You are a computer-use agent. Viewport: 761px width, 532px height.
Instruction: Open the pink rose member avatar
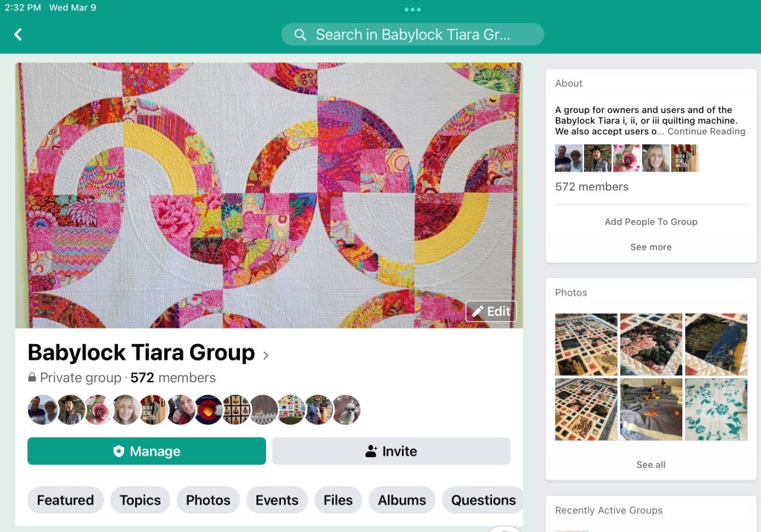pos(99,409)
